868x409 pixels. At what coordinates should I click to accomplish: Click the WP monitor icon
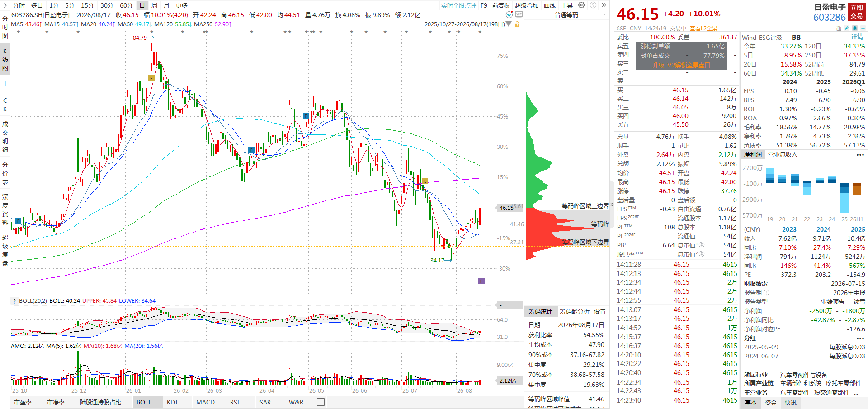pyautogui.click(x=519, y=14)
